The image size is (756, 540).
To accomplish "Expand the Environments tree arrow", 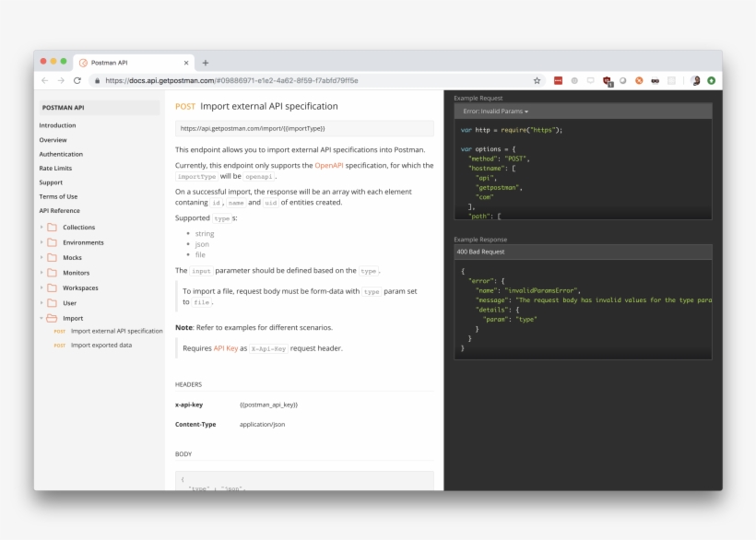I will pyautogui.click(x=41, y=242).
